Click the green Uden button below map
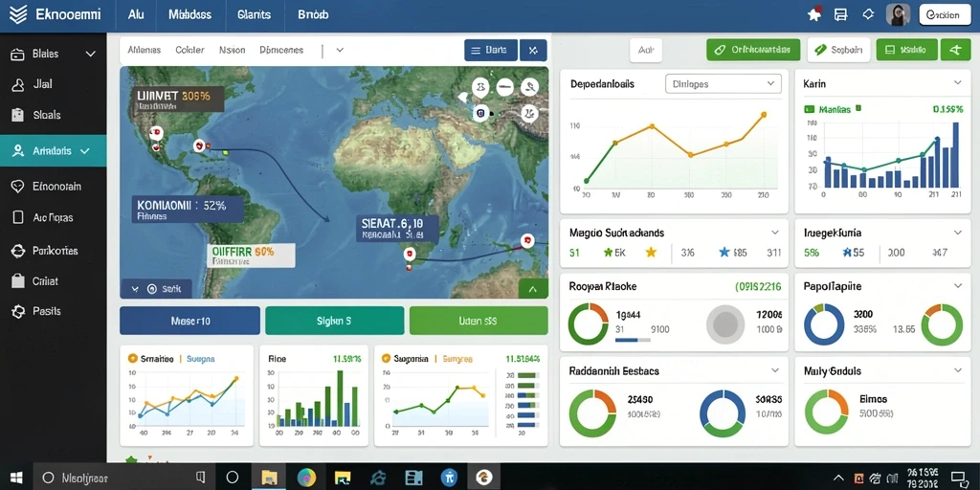The height and width of the screenshot is (490, 980). tap(479, 321)
